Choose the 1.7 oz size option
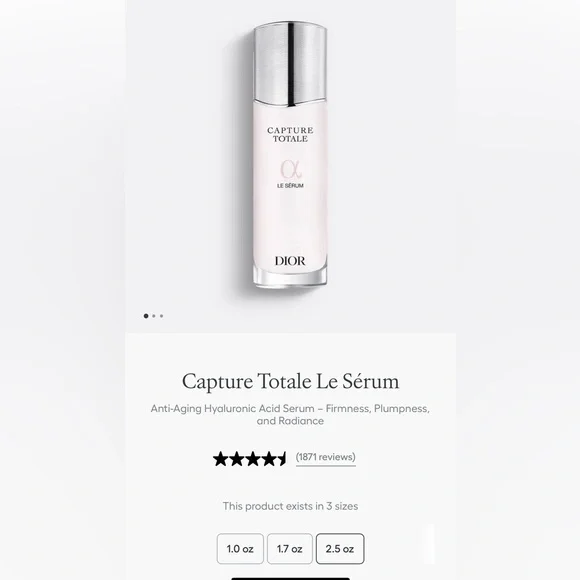The image size is (580, 580). tap(290, 549)
